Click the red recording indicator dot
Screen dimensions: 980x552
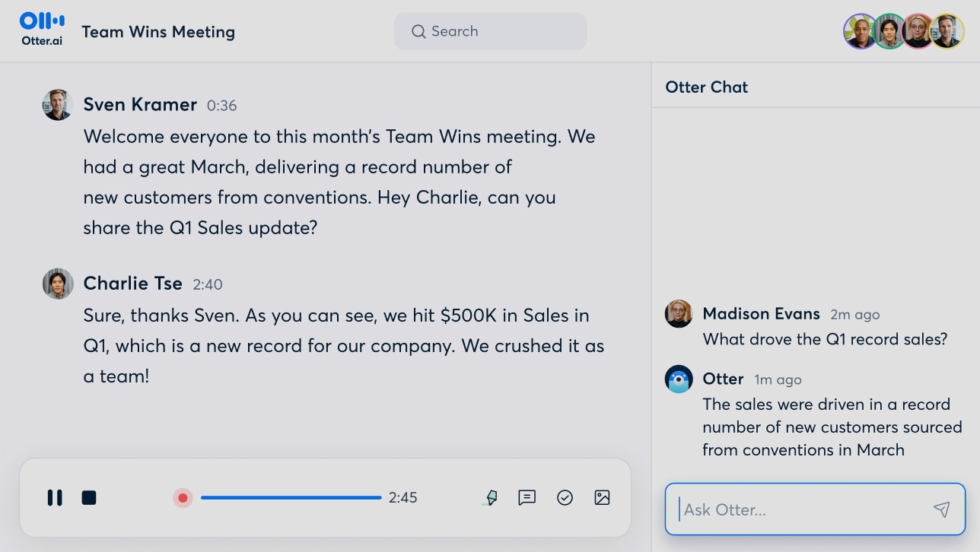point(183,498)
